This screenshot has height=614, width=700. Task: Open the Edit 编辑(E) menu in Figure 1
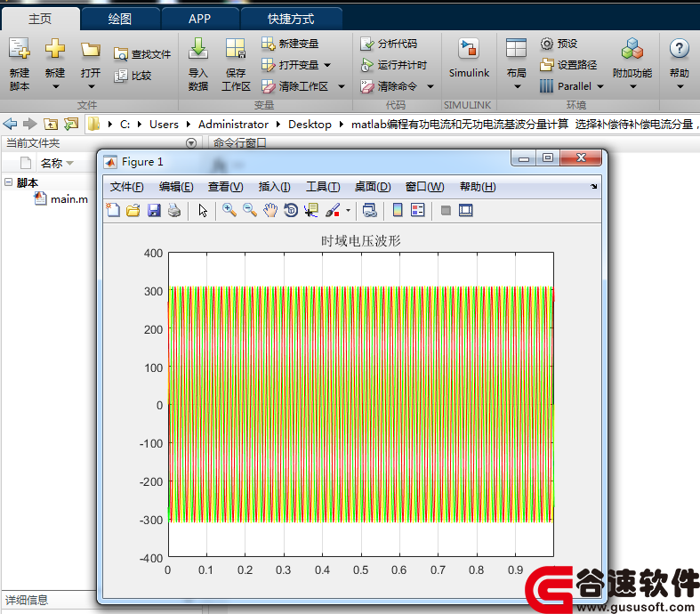tap(176, 187)
